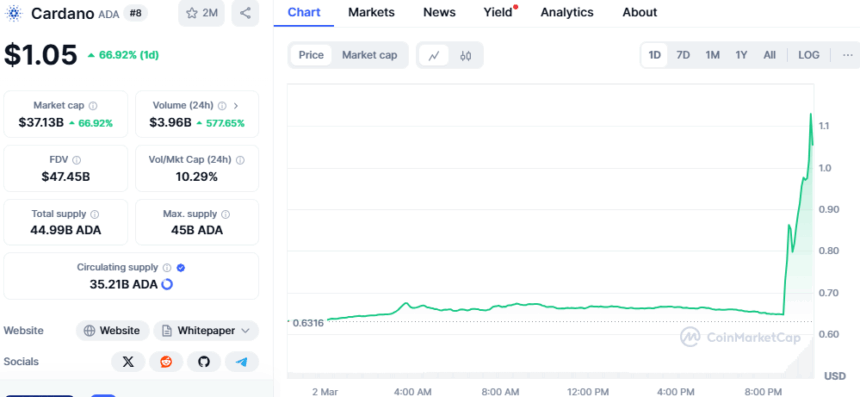Viewport: 860px width, 397px height.
Task: Click the price peak on the chart line
Action: coord(811,114)
